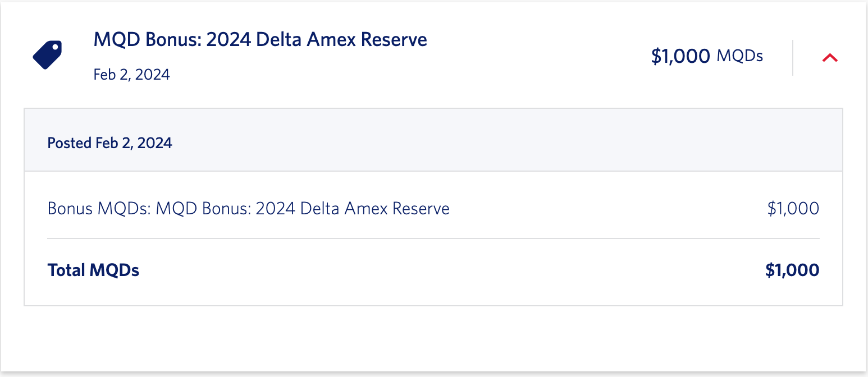Click the $1,000 total amount at the bottom
The height and width of the screenshot is (377, 868).
click(792, 270)
